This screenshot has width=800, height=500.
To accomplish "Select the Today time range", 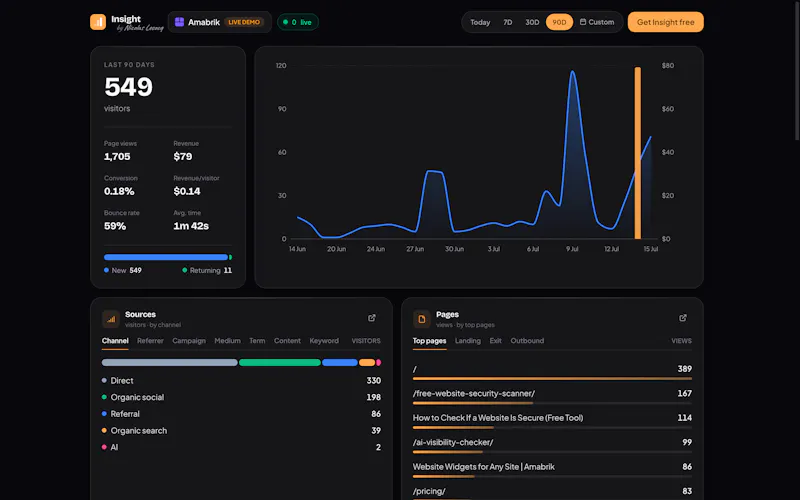I will [x=480, y=22].
